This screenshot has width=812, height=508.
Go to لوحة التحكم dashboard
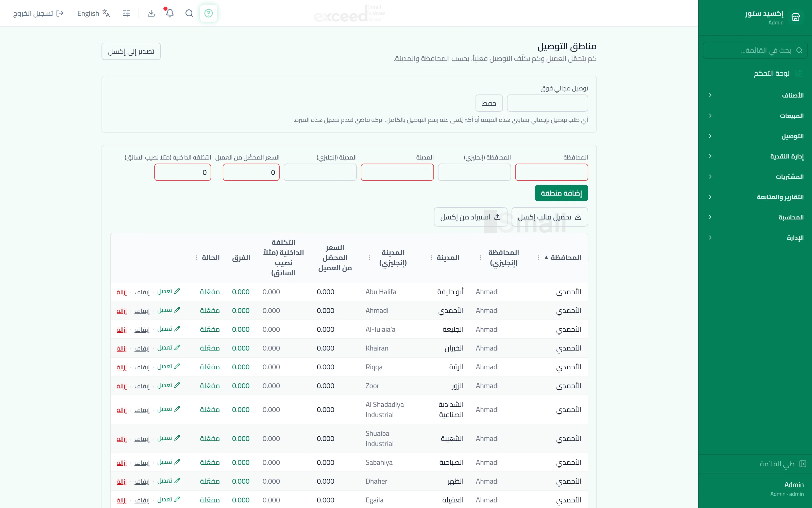755,73
